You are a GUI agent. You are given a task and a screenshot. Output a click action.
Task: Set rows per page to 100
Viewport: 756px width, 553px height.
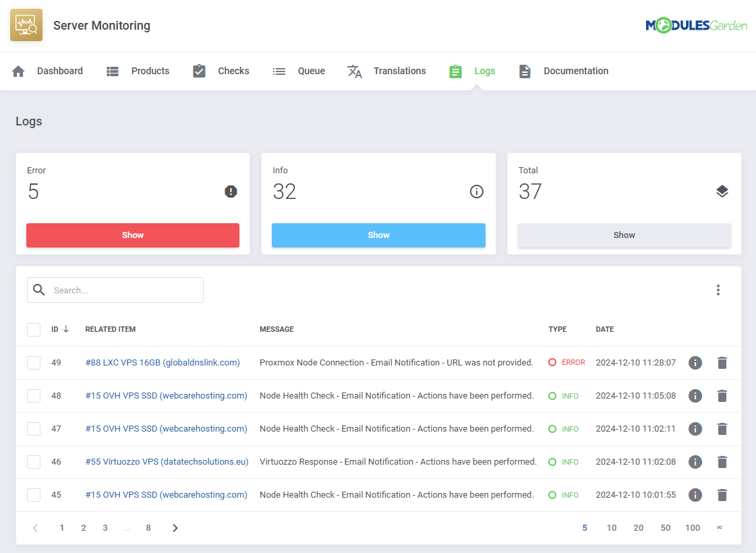[693, 528]
